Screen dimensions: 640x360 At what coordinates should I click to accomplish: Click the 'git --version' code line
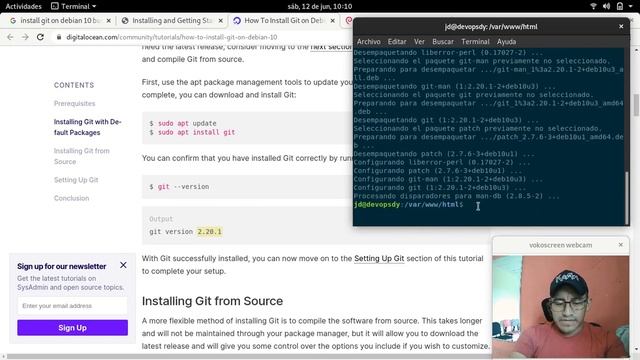[x=179, y=187]
